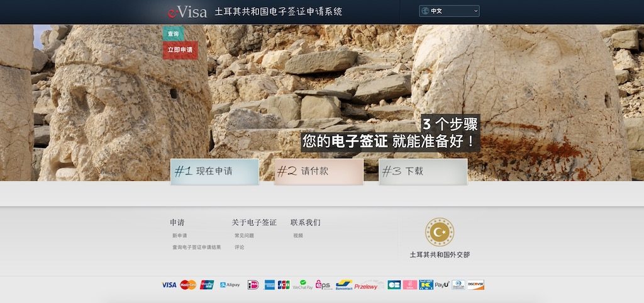Open the 视频 link under 联系我们
This screenshot has width=644, height=303.
coord(297,236)
